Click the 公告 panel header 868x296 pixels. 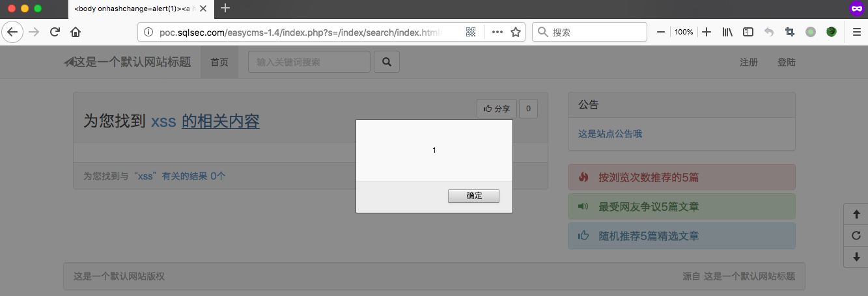point(682,105)
